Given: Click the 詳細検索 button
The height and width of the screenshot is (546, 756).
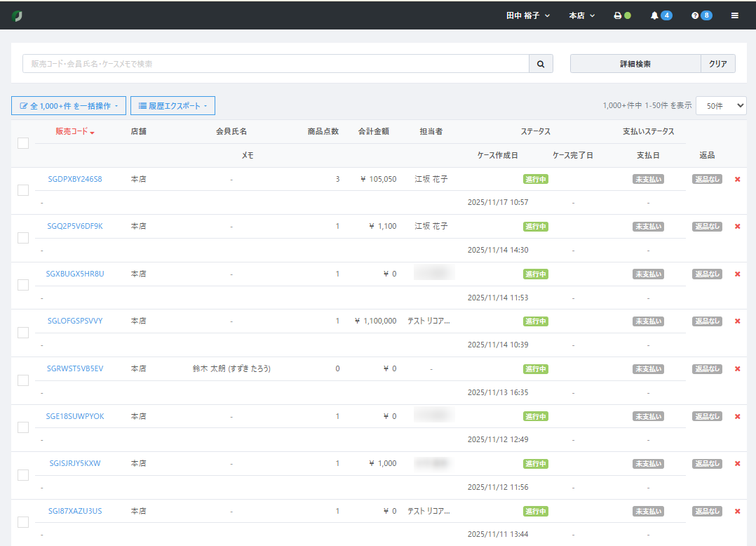Looking at the screenshot, I should click(x=635, y=64).
